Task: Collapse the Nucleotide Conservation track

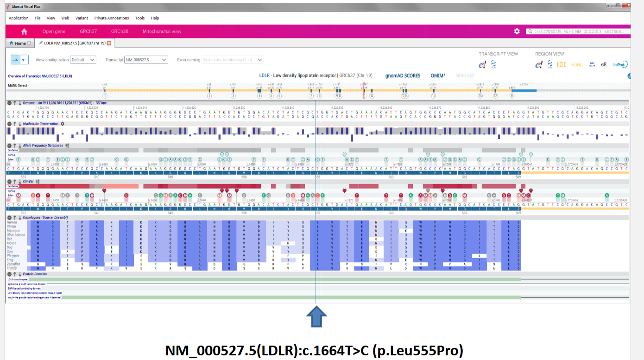Action: [9, 124]
